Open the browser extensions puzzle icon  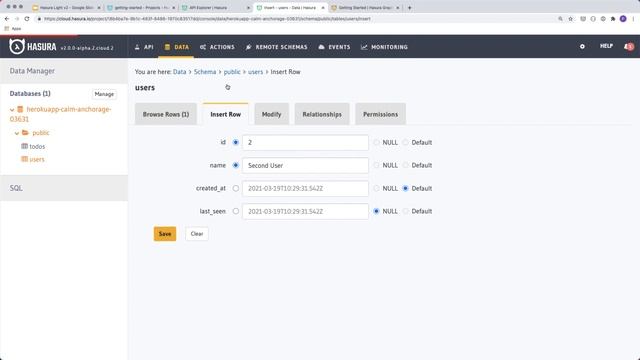[x=613, y=19]
